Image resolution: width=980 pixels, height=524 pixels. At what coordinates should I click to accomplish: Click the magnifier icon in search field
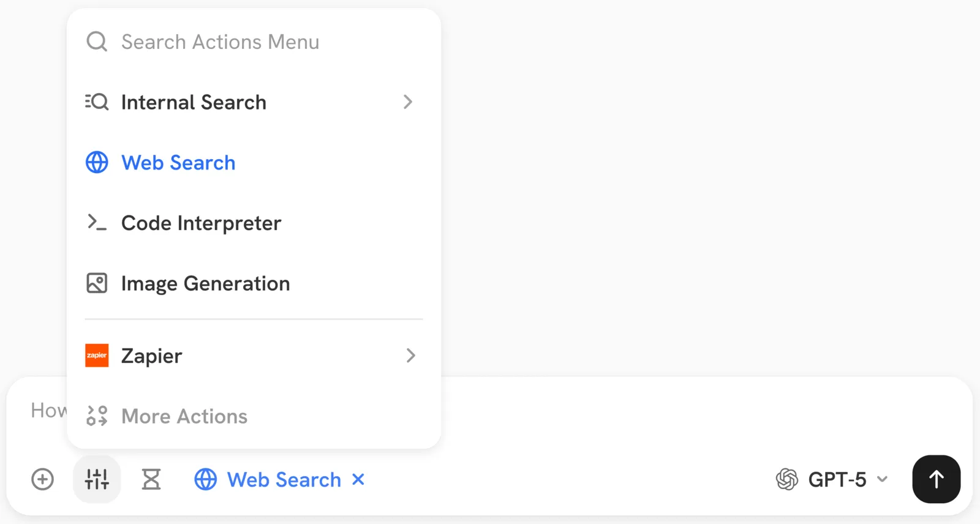tap(97, 42)
